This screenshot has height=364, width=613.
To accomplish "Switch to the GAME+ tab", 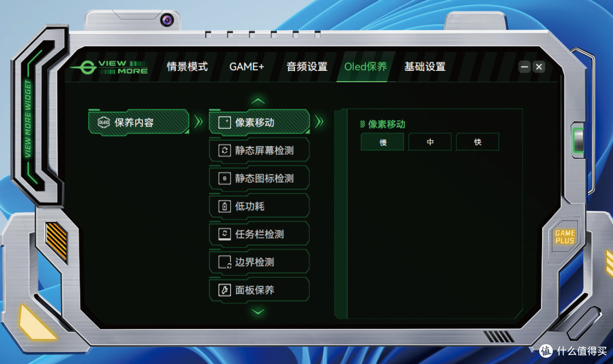I will (247, 67).
